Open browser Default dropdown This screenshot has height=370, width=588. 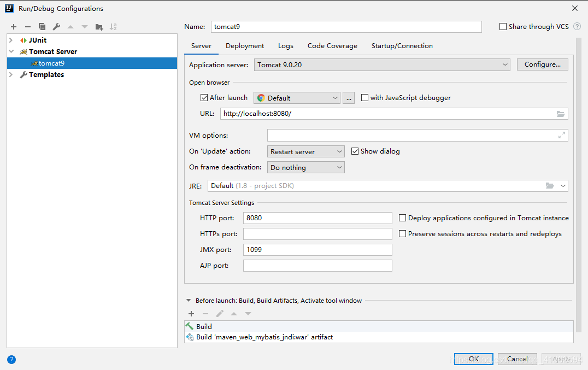297,98
